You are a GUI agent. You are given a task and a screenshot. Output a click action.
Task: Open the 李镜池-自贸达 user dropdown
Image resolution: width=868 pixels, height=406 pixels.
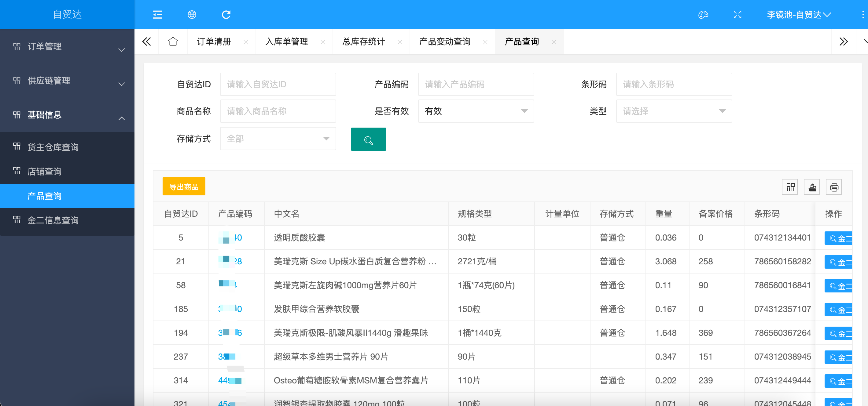point(799,14)
